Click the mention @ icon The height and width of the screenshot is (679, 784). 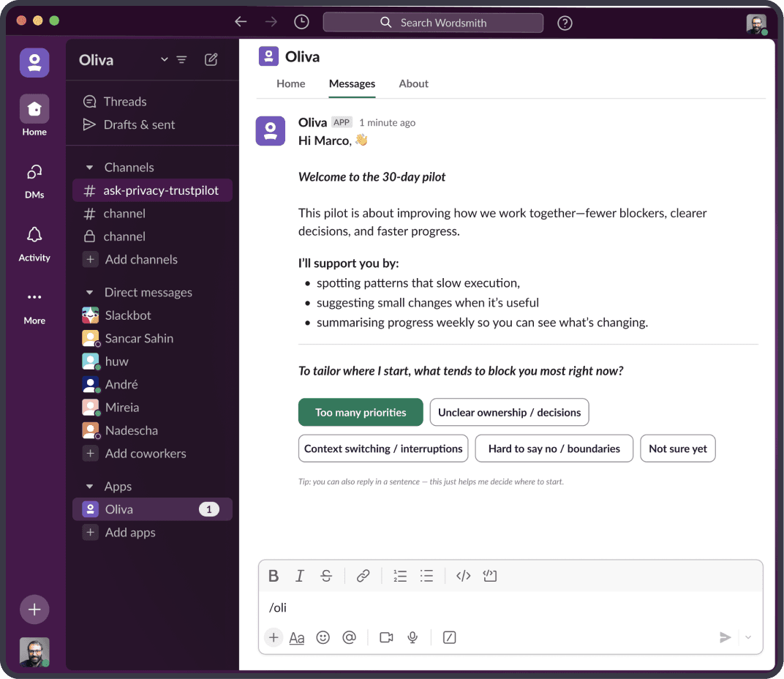click(x=349, y=637)
